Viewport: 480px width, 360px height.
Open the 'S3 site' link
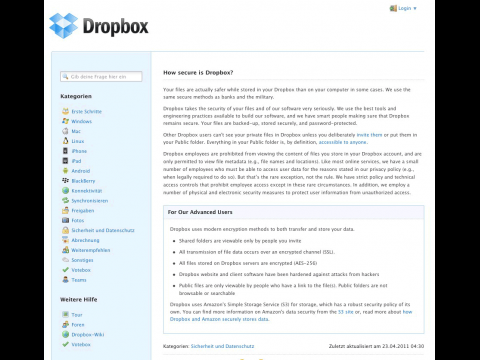[x=346, y=312]
